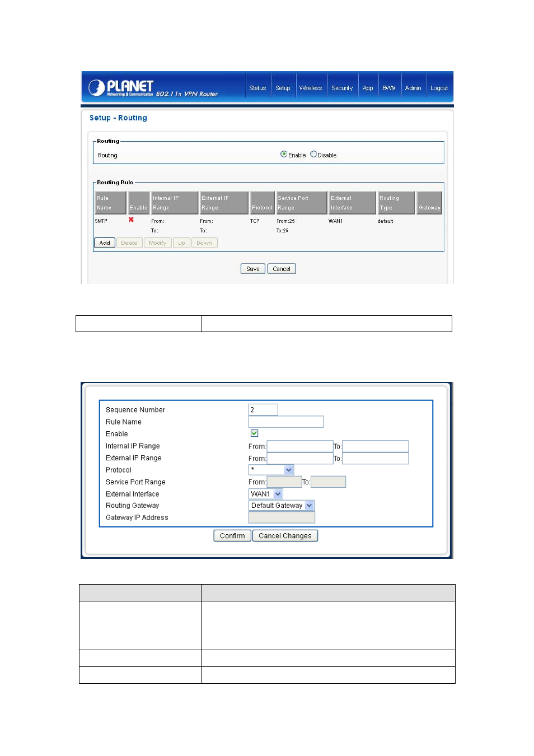Click the Up button for rule order
This screenshot has height=756, width=534.
point(181,243)
